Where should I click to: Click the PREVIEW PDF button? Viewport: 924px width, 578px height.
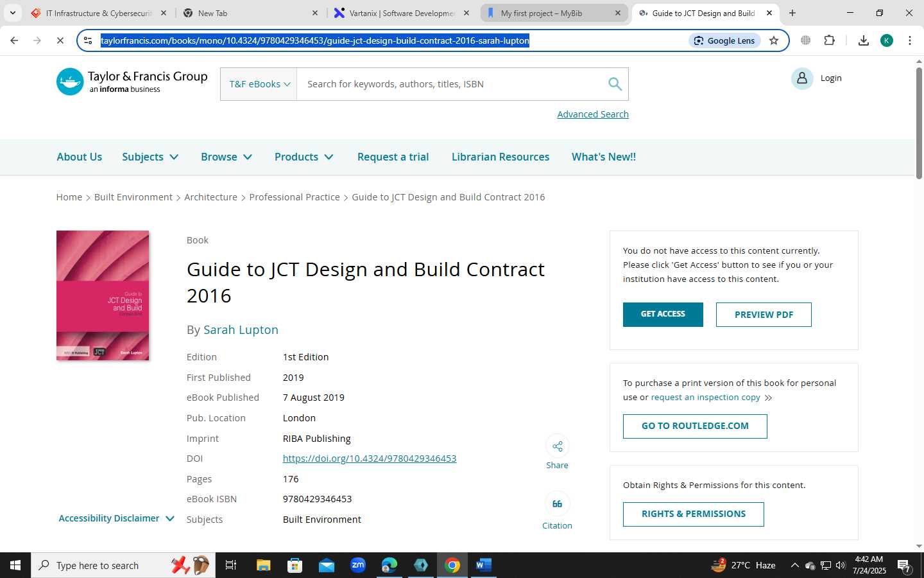coord(764,315)
